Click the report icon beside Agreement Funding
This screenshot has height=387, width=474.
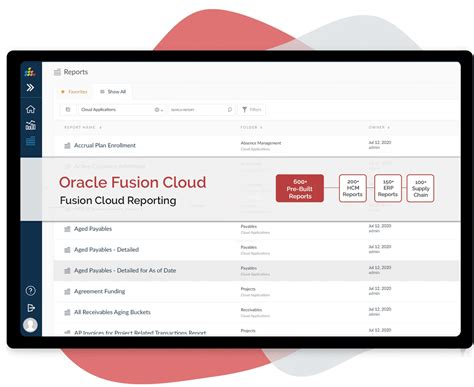[x=67, y=291]
